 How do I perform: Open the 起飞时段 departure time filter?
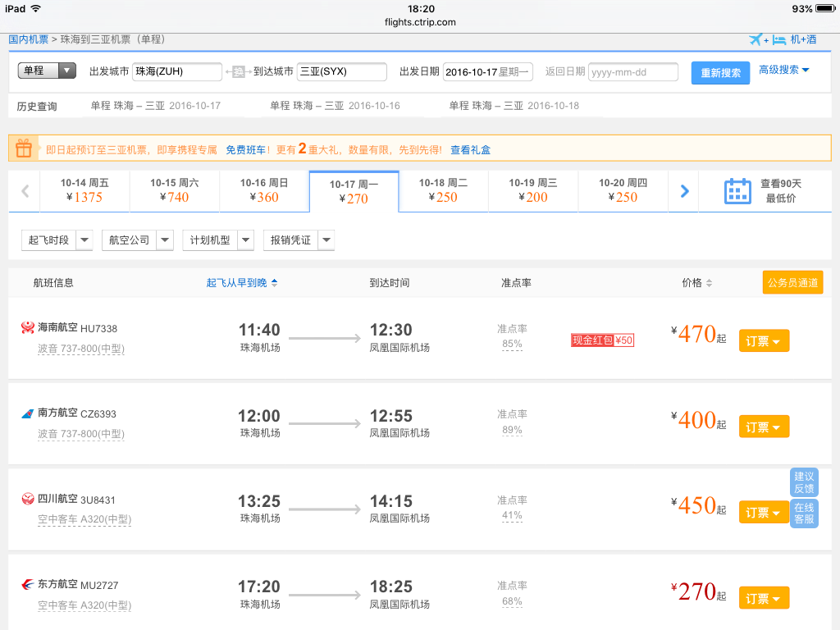point(57,240)
